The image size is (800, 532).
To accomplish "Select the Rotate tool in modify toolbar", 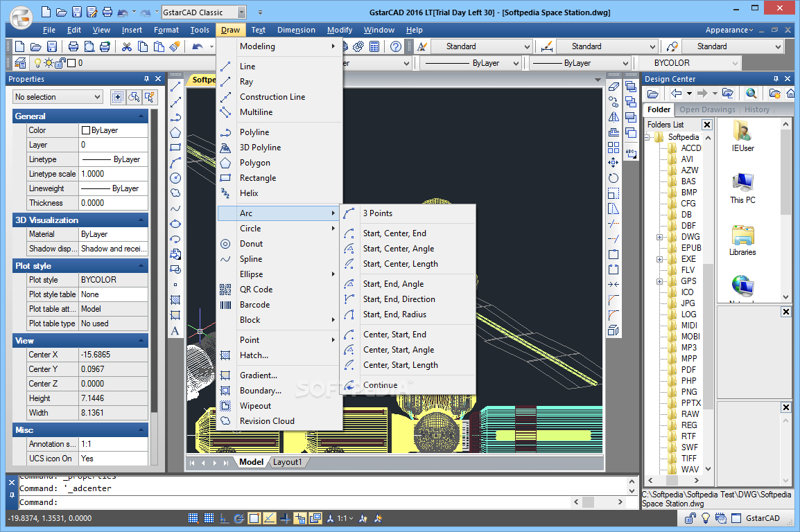I will pos(614,178).
